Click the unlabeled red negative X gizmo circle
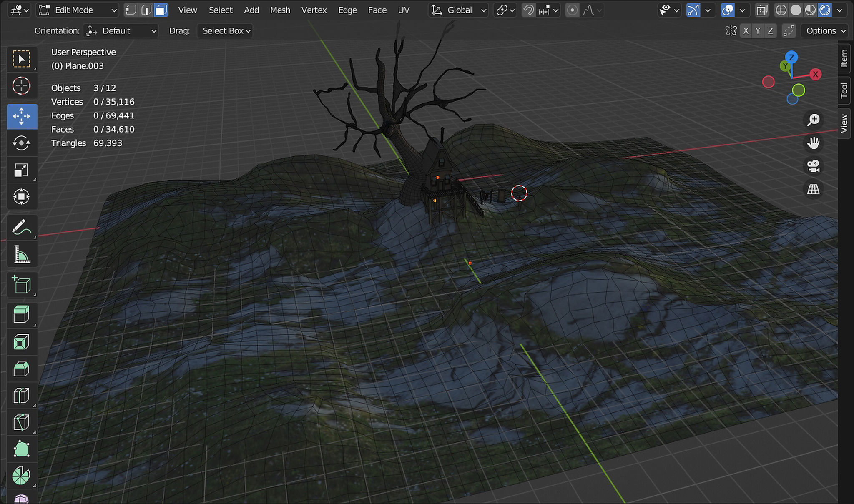The image size is (854, 504). pos(768,82)
